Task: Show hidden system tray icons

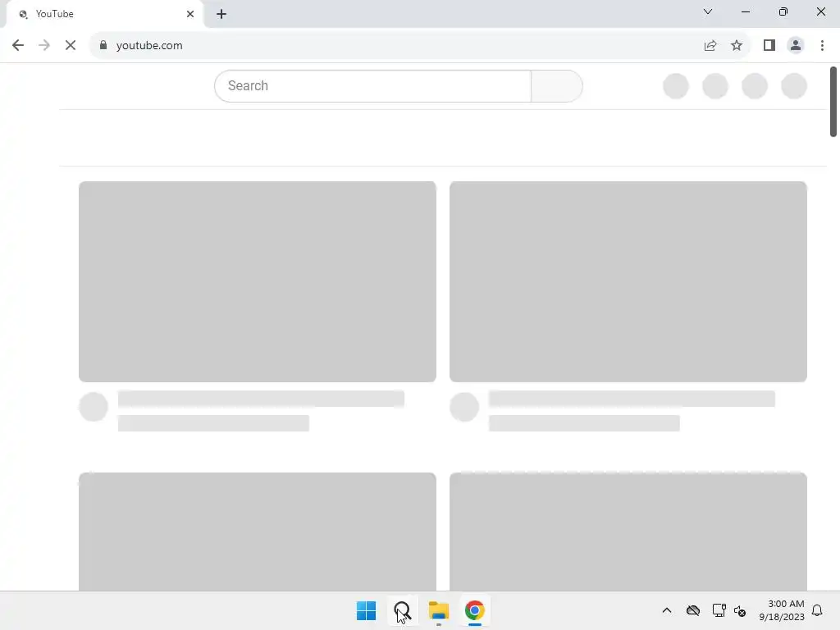Action: (x=667, y=610)
